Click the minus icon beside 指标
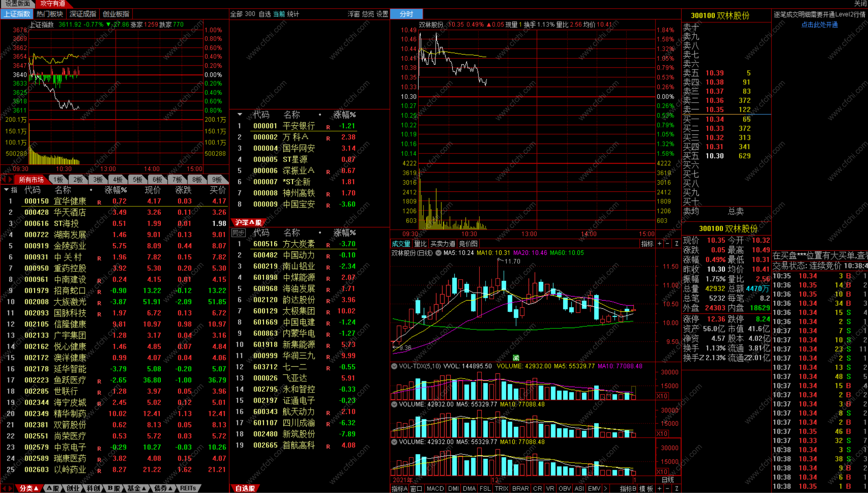The width and height of the screenshot is (868, 493). click(x=668, y=244)
